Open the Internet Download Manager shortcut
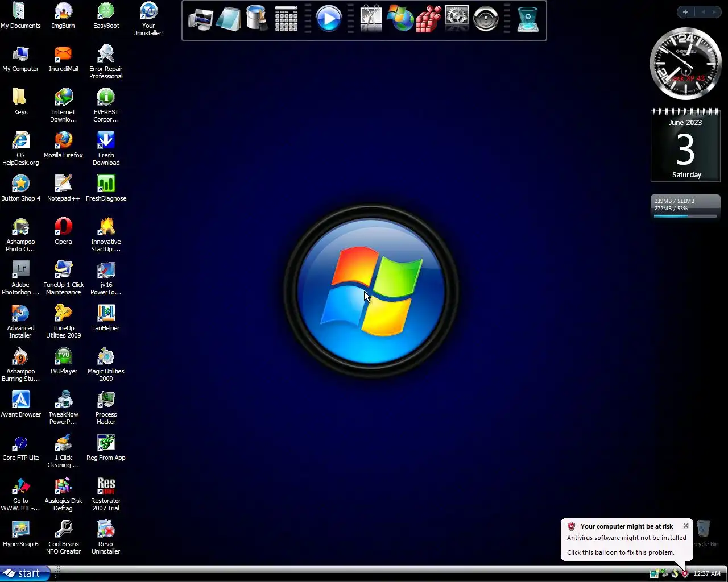The height and width of the screenshot is (582, 728). tap(63, 106)
